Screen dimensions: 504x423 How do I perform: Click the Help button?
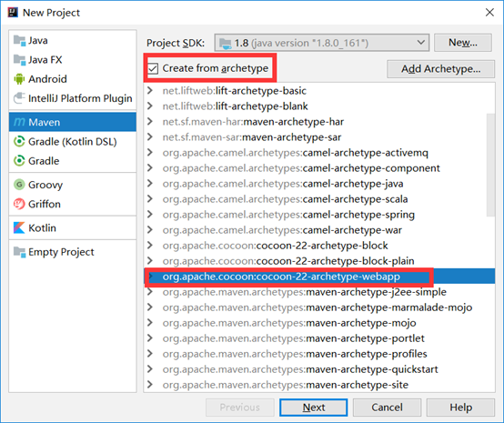[x=460, y=408]
